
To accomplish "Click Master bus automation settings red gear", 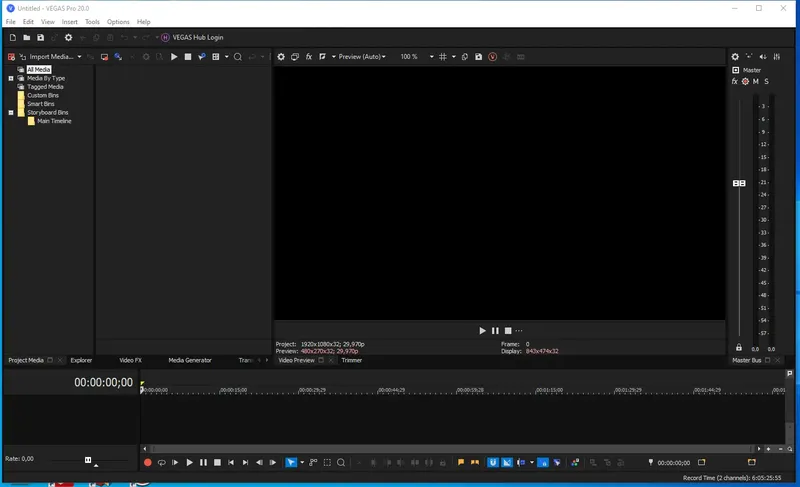I will click(x=745, y=81).
